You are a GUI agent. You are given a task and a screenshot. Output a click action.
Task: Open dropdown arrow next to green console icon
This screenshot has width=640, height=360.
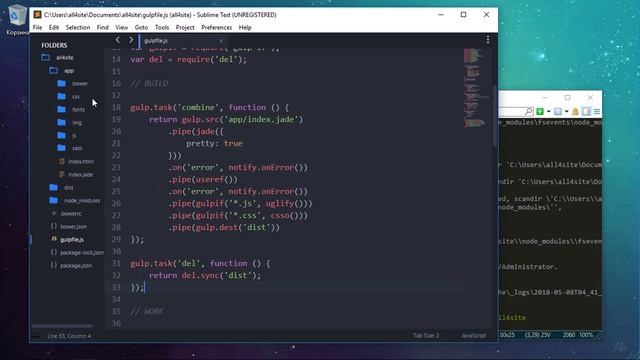coord(549,111)
